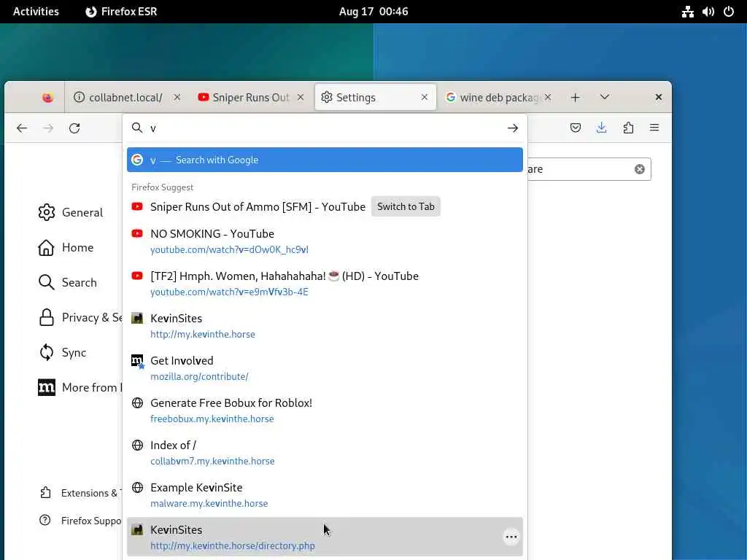Open Privacy & Security settings category
Image resolution: width=747 pixels, height=560 pixels.
80,318
